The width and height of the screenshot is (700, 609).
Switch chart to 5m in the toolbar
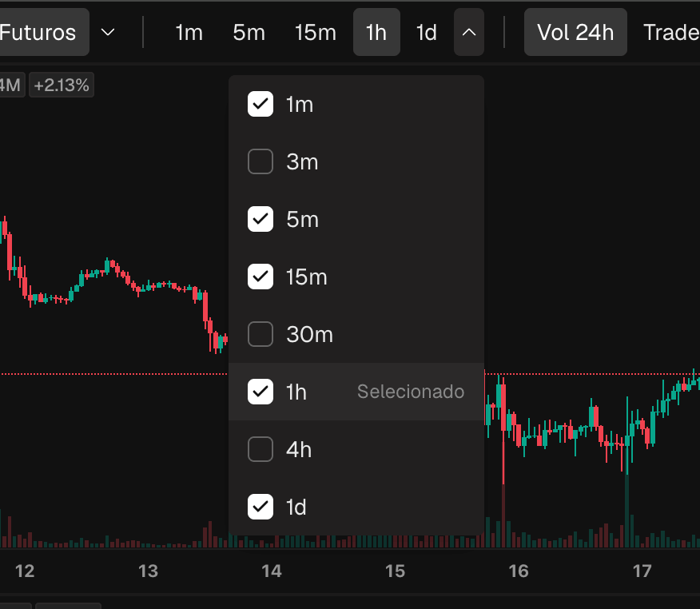[249, 33]
